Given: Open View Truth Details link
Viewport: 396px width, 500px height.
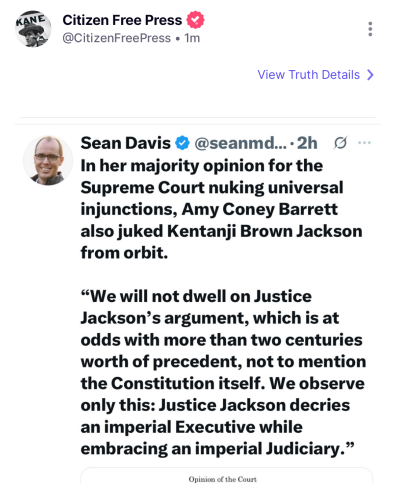Looking at the screenshot, I should pos(309,75).
